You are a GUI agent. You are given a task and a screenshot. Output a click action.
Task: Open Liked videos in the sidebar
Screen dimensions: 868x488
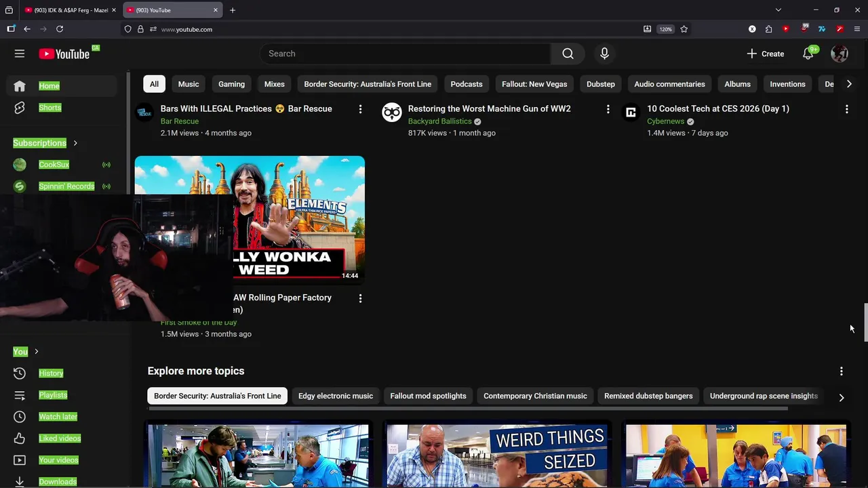60,439
